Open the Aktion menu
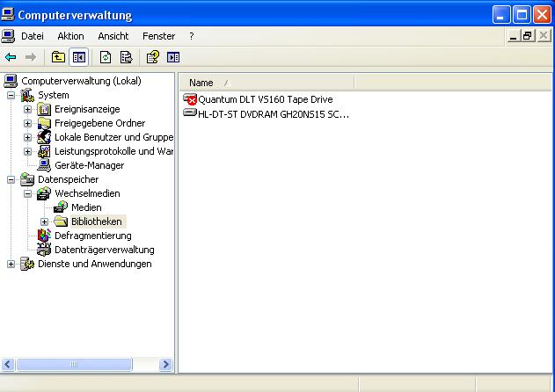The image size is (555, 392). click(70, 36)
